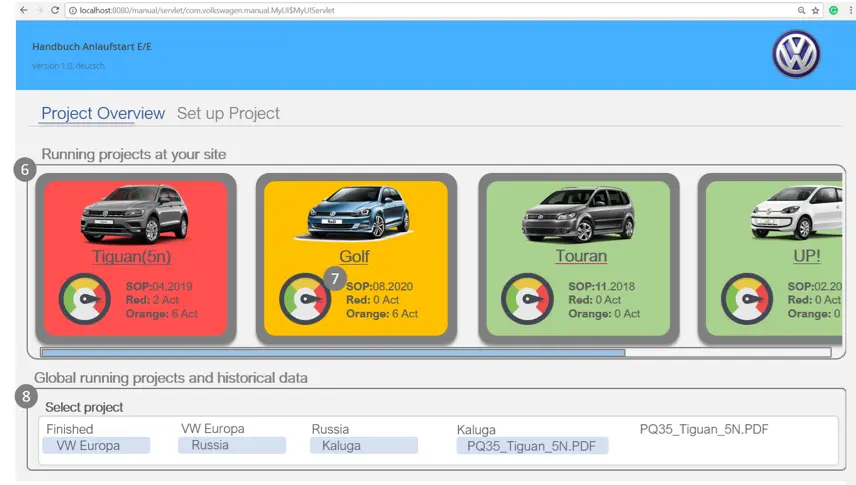Screen dimensions: 856x485
Task: Click the site info icon in address bar
Action: click(x=73, y=10)
